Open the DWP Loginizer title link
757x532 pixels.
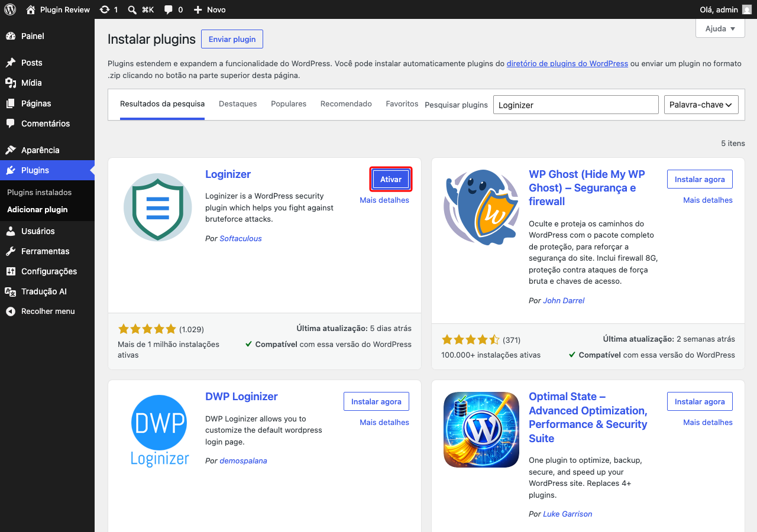point(241,397)
